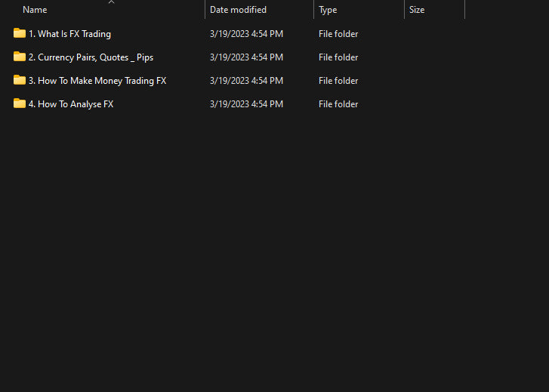Click the date modified of Currency Pairs row
Viewport: 549px width, 392px height.
pos(246,57)
